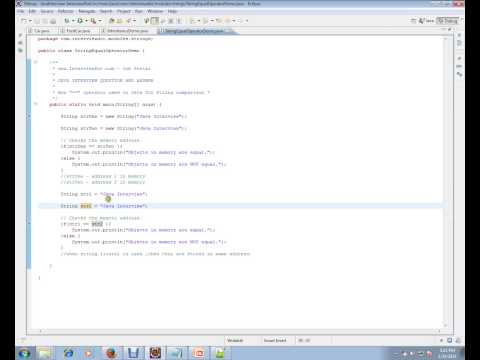The width and height of the screenshot is (480, 360).
Task: Click the Smart Insert status bar field
Action: click(x=275, y=340)
